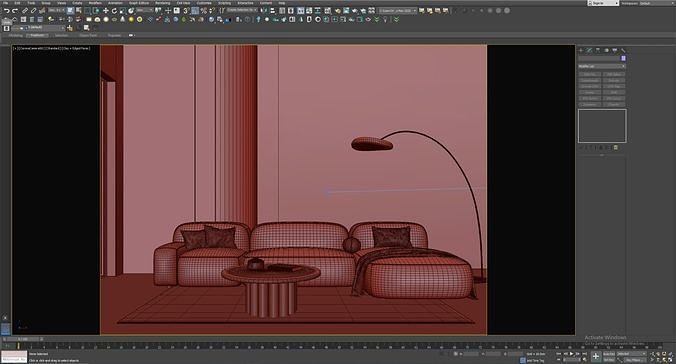676x364 pixels.
Task: Open the selection filter dropdown
Action: (56, 10)
